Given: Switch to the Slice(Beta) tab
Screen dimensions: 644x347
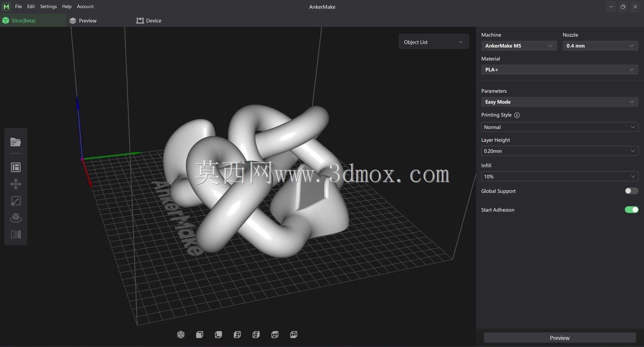Looking at the screenshot, I should pyautogui.click(x=33, y=20).
